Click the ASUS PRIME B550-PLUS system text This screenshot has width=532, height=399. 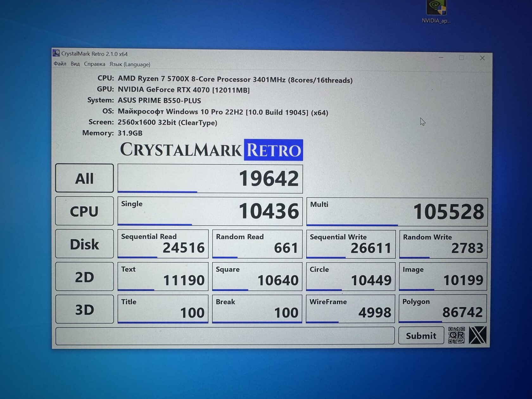tap(159, 100)
